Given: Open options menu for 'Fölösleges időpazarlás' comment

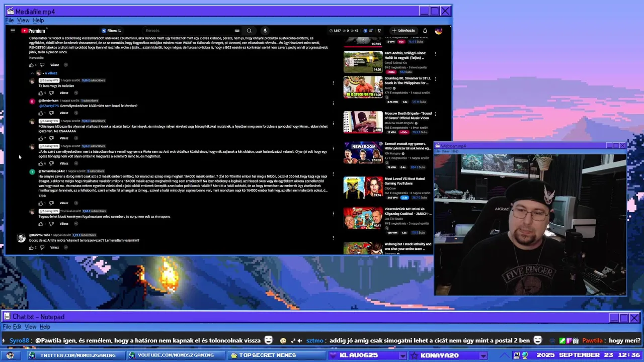Looking at the screenshot, I should coord(333,124).
